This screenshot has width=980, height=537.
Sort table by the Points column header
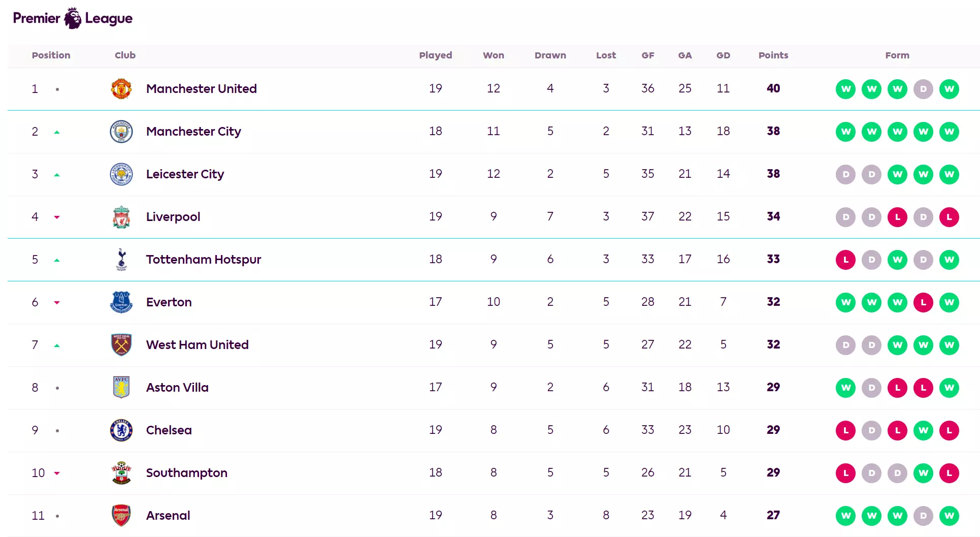773,55
